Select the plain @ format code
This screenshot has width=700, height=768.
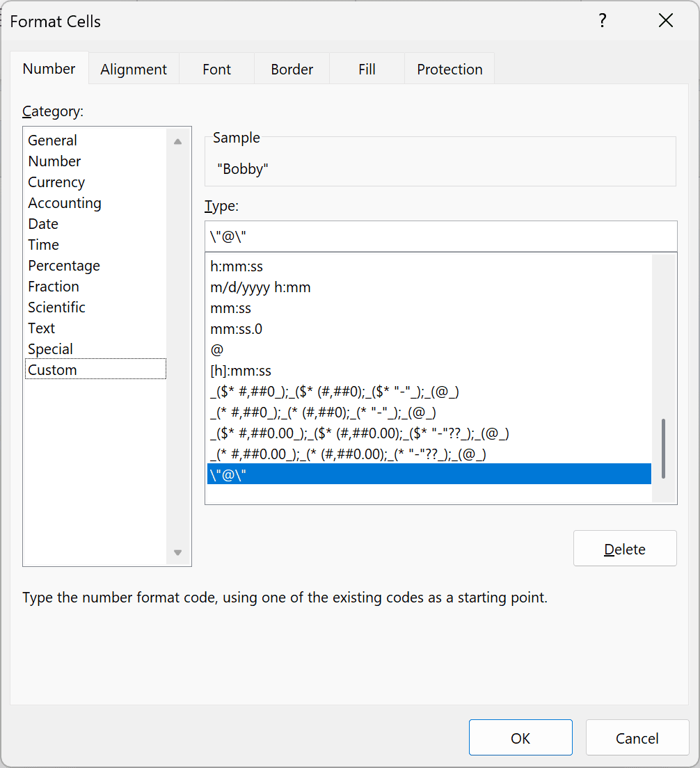(x=429, y=350)
